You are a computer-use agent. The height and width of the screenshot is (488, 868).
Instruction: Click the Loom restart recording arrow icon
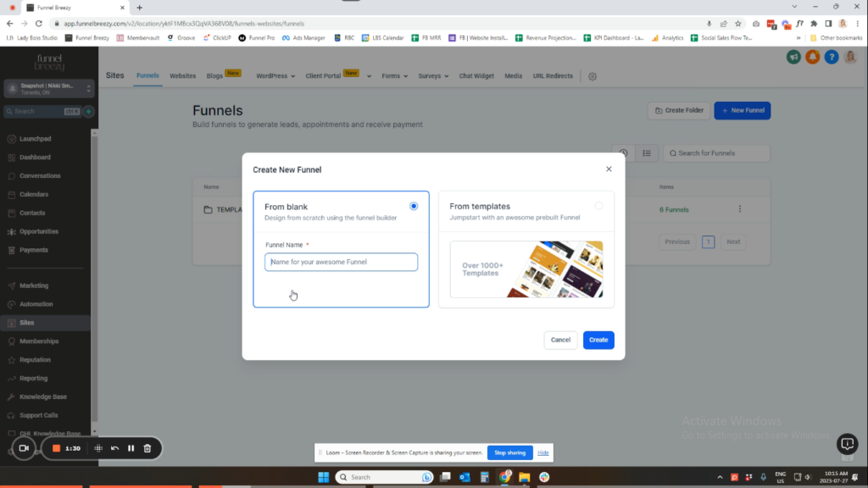114,448
